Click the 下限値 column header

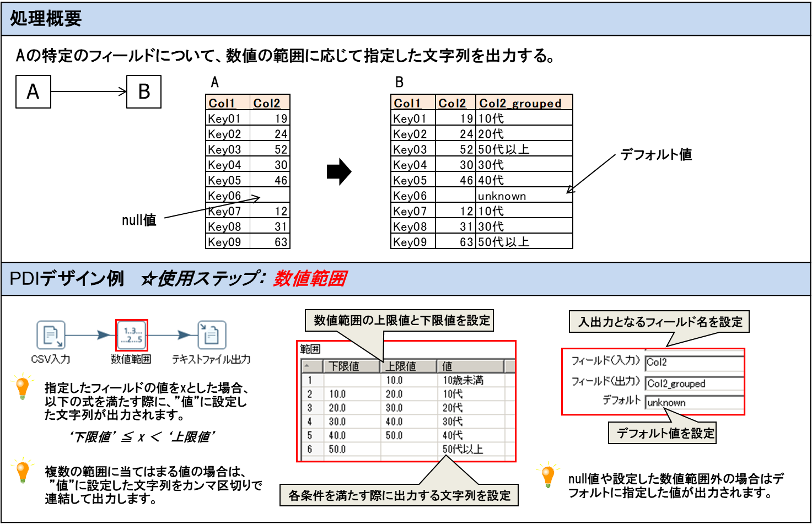351,366
